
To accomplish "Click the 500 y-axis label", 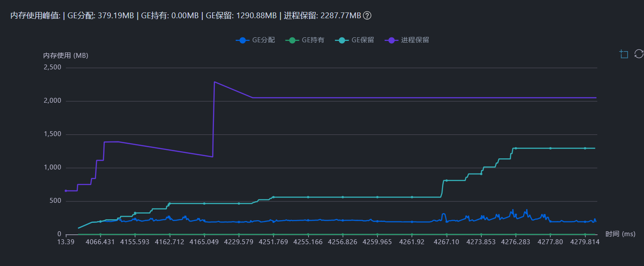I will click(56, 201).
